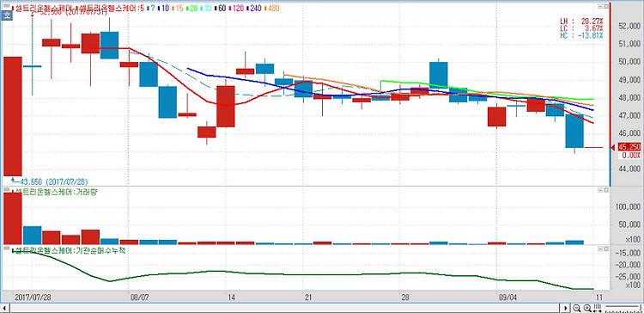The width and height of the screenshot is (644, 313).
Task: Select the 7-day moving average legend
Action: (x=151, y=9)
